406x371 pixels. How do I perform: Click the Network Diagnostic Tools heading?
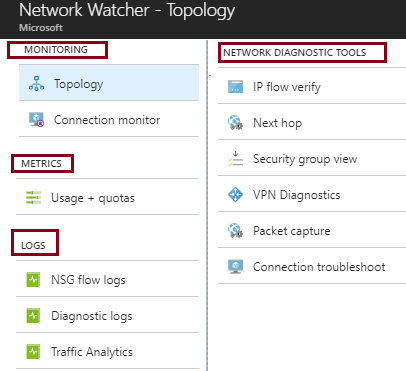pos(295,52)
